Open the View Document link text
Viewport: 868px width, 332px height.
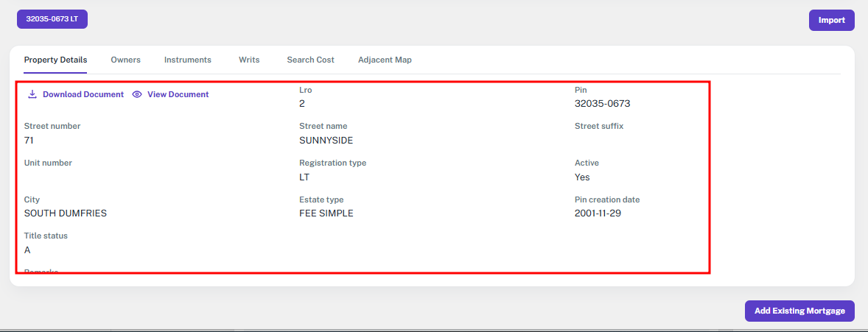click(x=178, y=95)
